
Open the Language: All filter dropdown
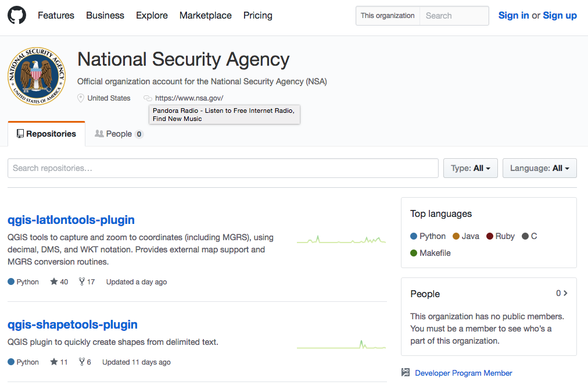[x=540, y=168]
